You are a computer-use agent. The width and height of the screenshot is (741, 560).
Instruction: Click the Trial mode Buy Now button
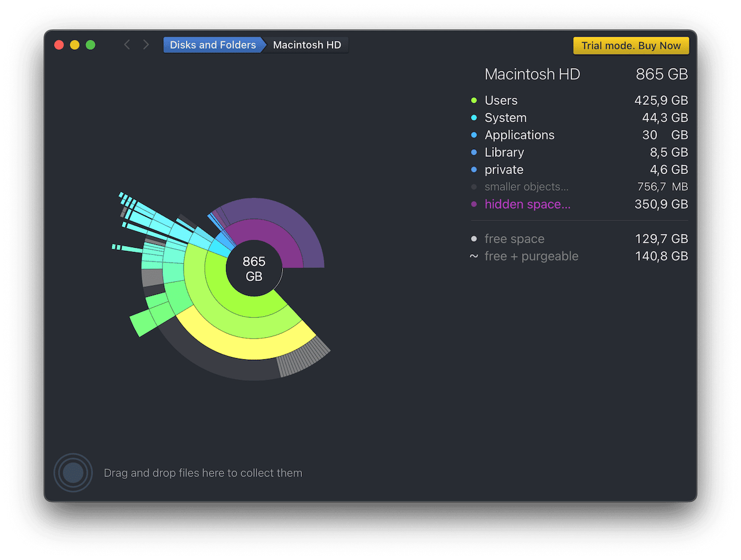(630, 45)
